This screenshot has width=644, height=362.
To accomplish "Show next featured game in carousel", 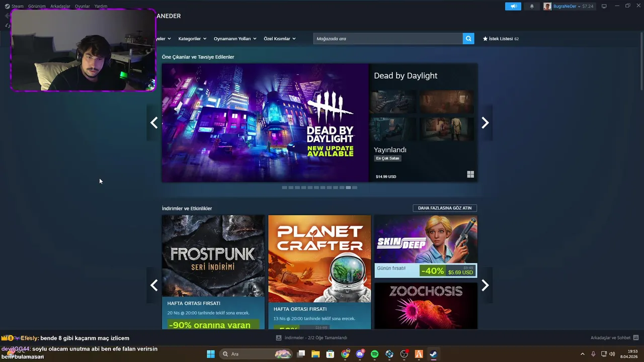I will click(x=485, y=123).
